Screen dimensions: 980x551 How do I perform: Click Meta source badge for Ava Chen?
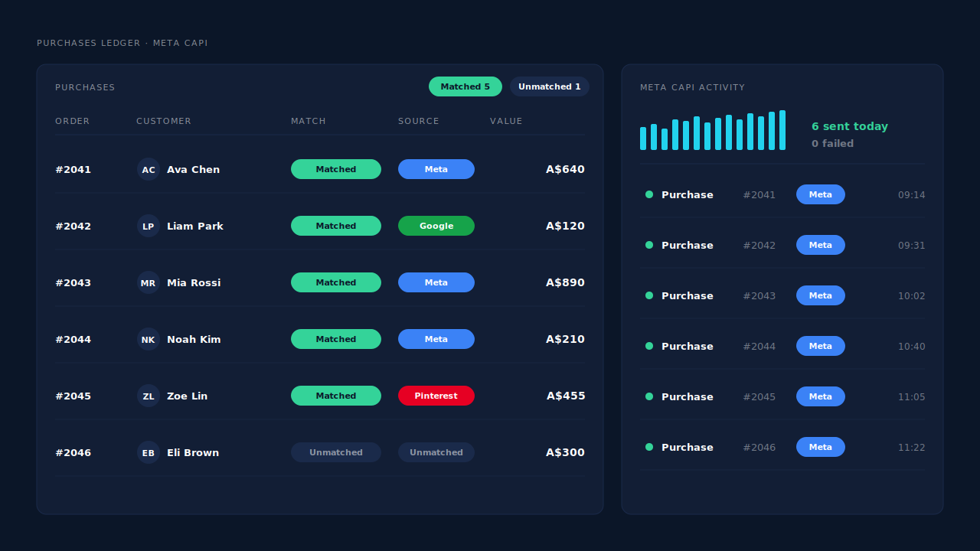[436, 169]
